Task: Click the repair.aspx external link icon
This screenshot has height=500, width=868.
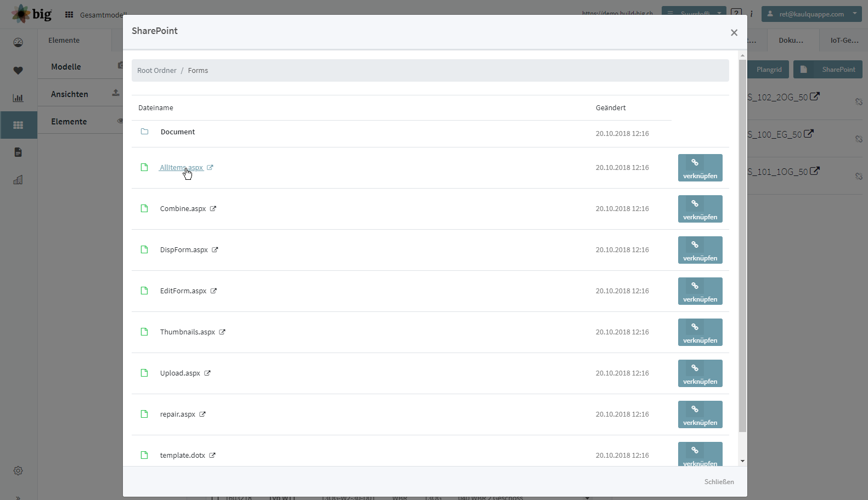Action: 202,414
